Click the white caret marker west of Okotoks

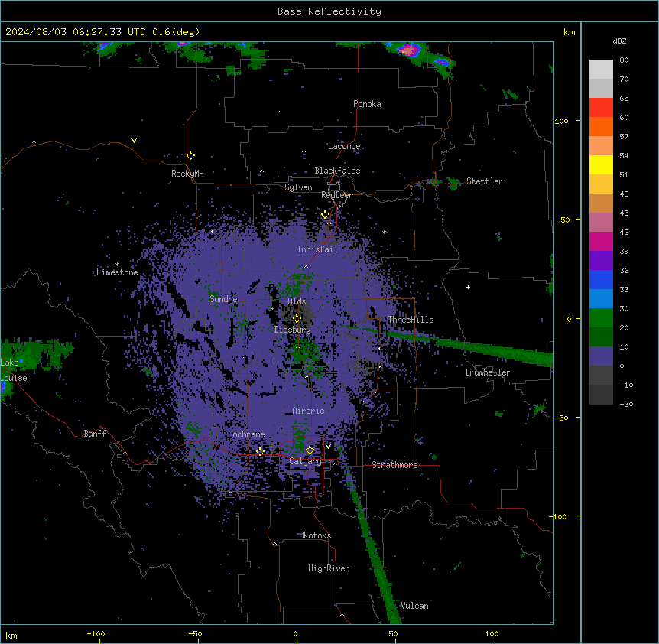(x=274, y=544)
